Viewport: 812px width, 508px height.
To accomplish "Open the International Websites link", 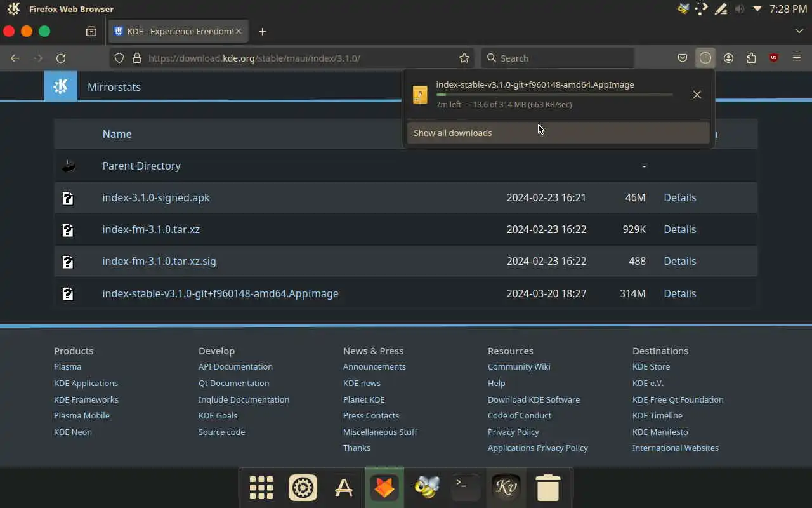I will tap(676, 448).
